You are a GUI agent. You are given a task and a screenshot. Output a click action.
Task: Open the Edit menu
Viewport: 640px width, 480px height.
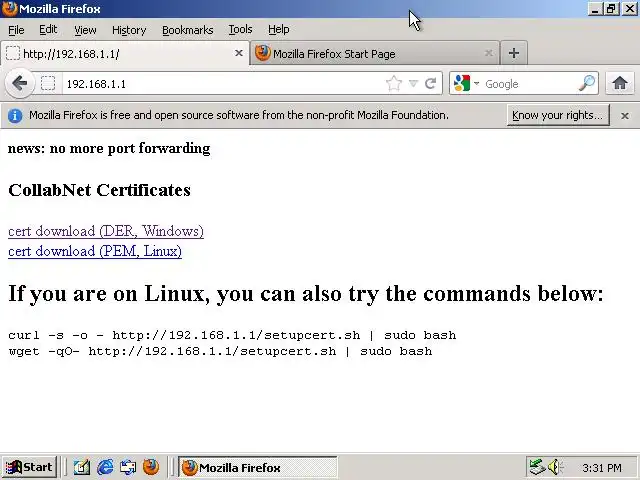pyautogui.click(x=48, y=30)
